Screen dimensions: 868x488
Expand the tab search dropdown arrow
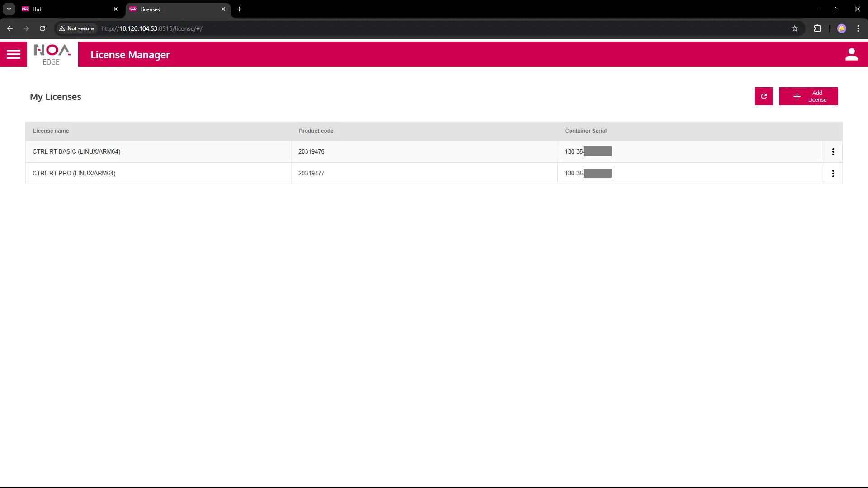(9, 9)
